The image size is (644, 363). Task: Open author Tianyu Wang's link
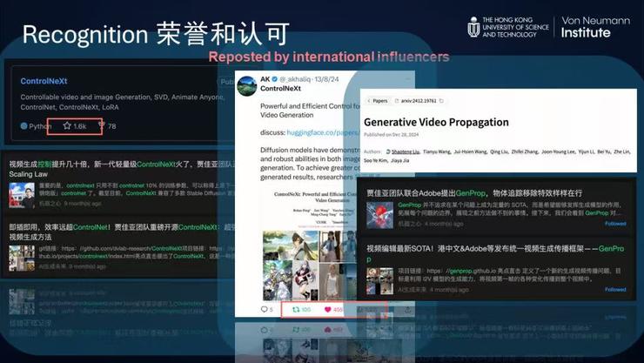pyautogui.click(x=437, y=151)
